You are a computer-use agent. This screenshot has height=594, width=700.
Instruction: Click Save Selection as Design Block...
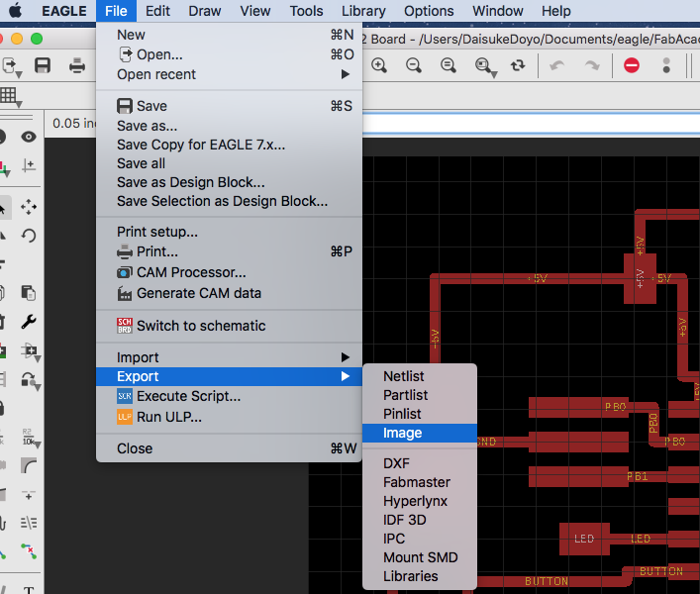coord(229,201)
